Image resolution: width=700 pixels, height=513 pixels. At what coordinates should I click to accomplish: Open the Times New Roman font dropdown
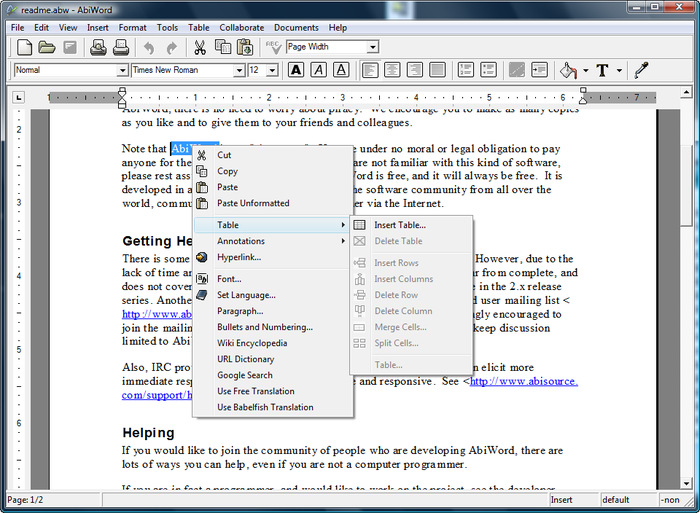point(239,71)
